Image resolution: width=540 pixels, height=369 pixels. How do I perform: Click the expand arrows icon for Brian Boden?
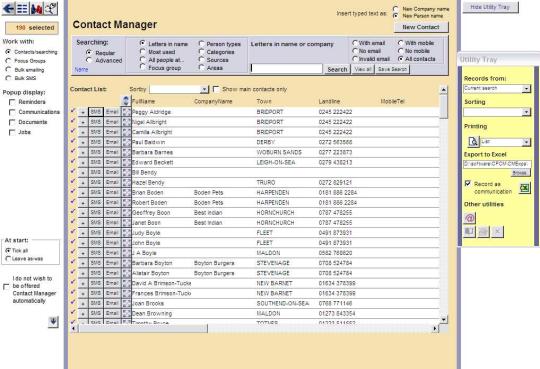point(127,193)
